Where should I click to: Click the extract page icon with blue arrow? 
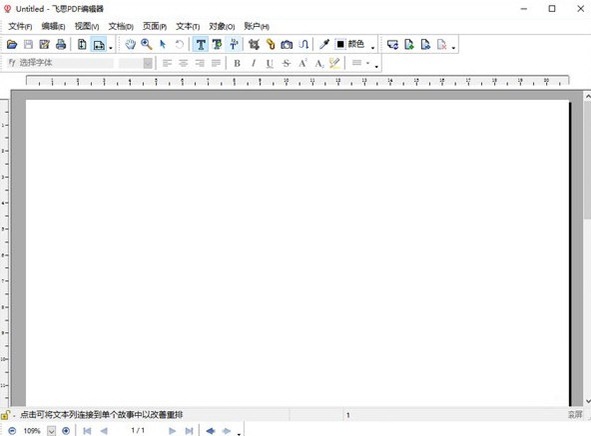click(426, 44)
